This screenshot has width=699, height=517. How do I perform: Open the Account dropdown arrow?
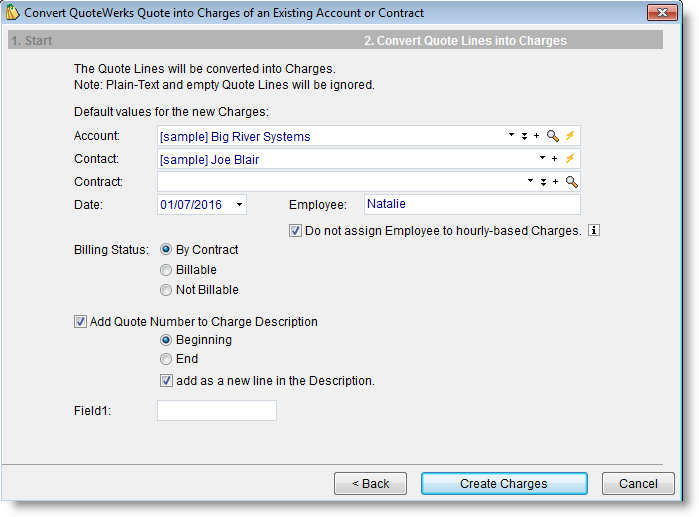pyautogui.click(x=511, y=136)
